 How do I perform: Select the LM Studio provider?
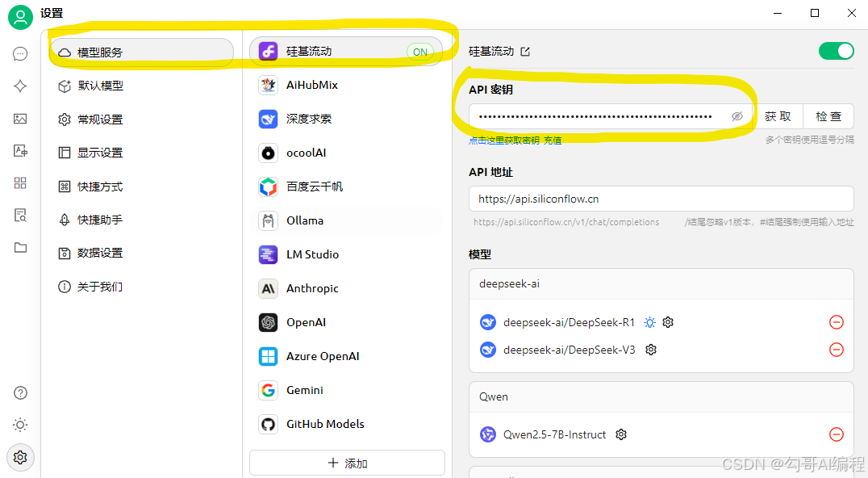pos(346,254)
